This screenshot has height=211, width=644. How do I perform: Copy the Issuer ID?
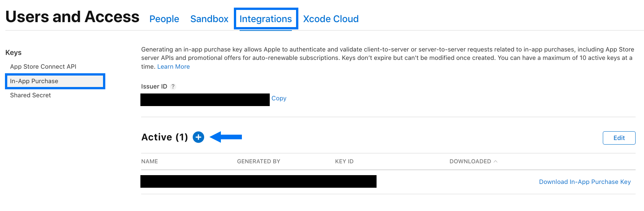point(279,98)
